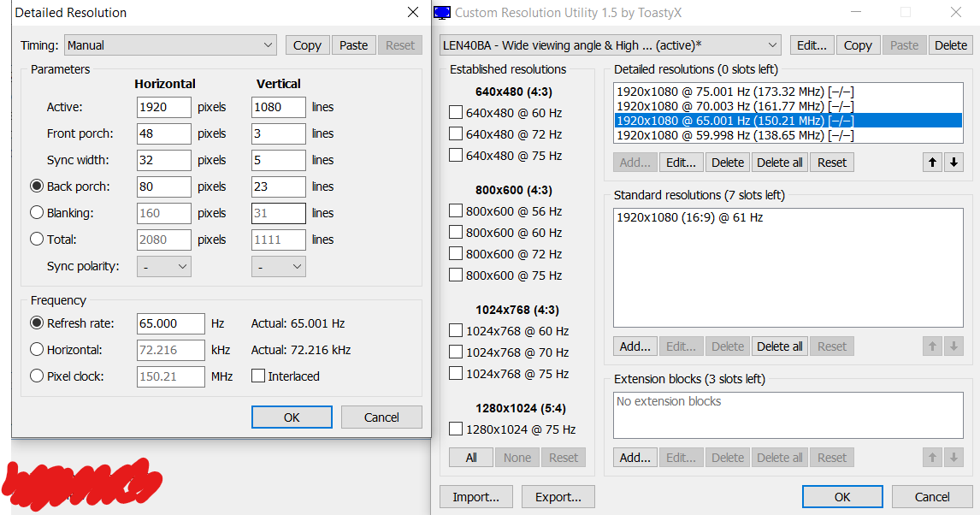
Task: Check the 640x480 @ 60 Hz resolution
Action: tap(456, 113)
